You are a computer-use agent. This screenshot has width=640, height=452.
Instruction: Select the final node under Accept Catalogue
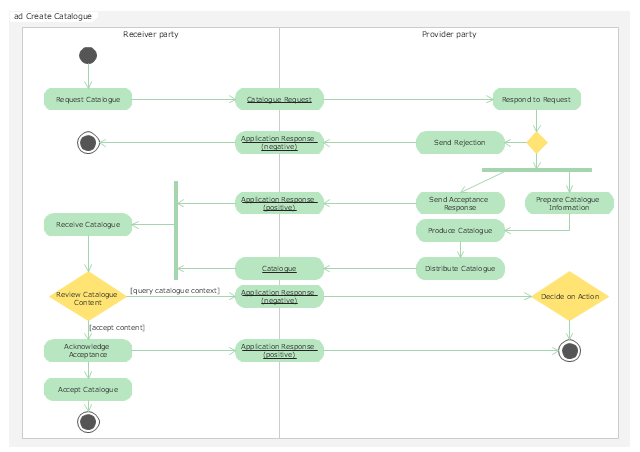coord(88,422)
